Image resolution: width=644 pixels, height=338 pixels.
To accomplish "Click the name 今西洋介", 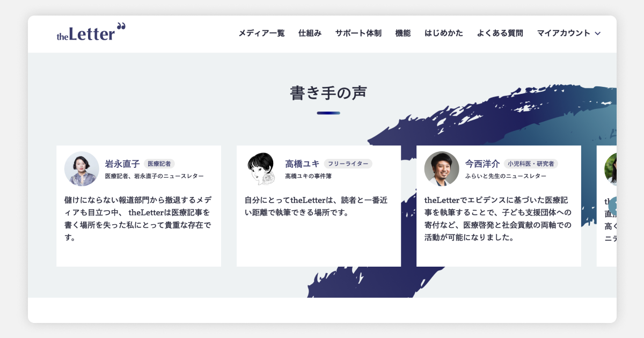I will pyautogui.click(x=482, y=164).
